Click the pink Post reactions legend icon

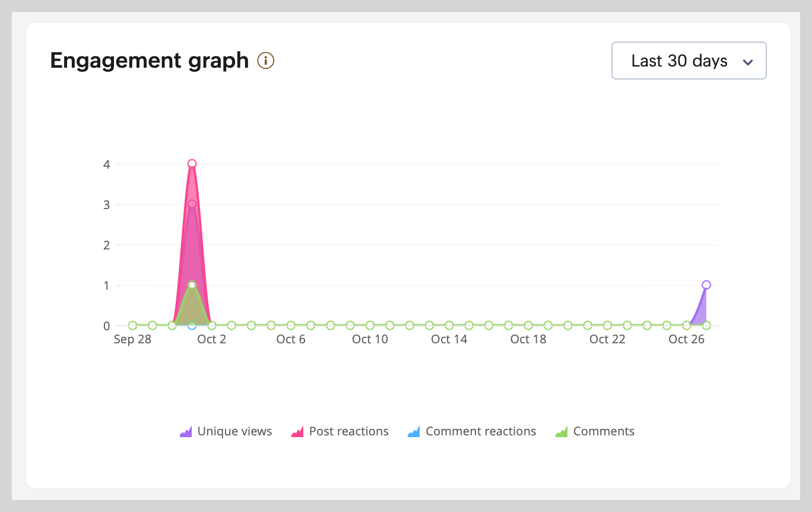tap(297, 432)
